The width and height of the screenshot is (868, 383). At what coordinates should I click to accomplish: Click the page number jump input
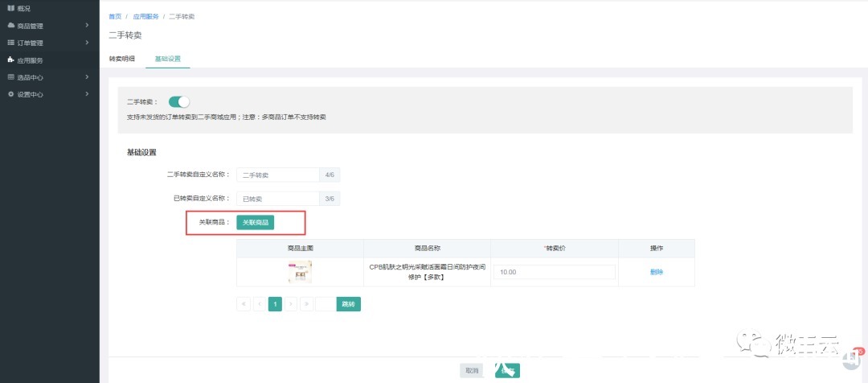coord(326,303)
